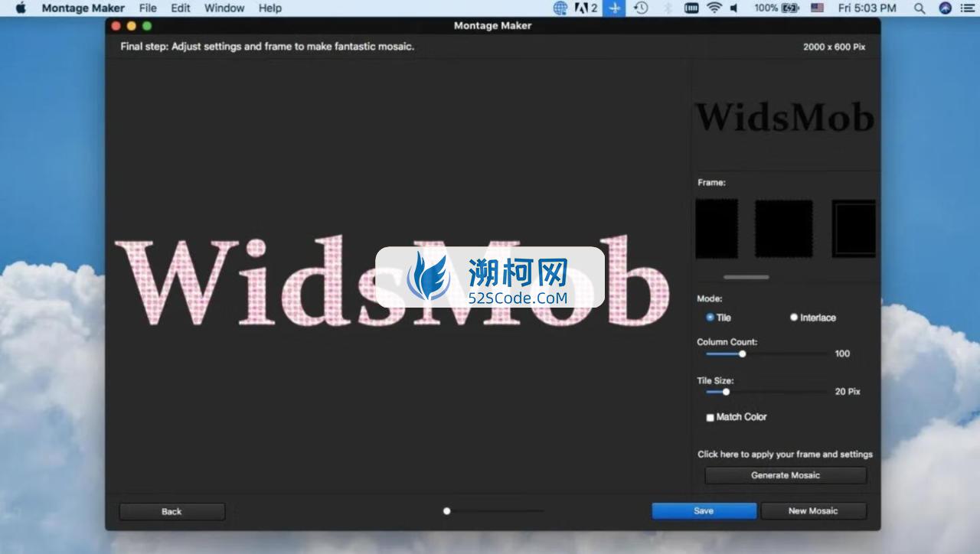
Task: Select Interlace mode radio button
Action: tap(794, 317)
